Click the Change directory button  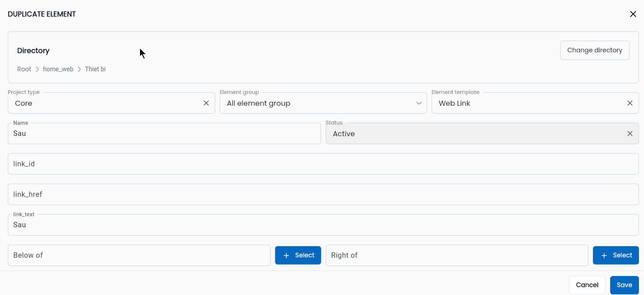[x=594, y=50]
